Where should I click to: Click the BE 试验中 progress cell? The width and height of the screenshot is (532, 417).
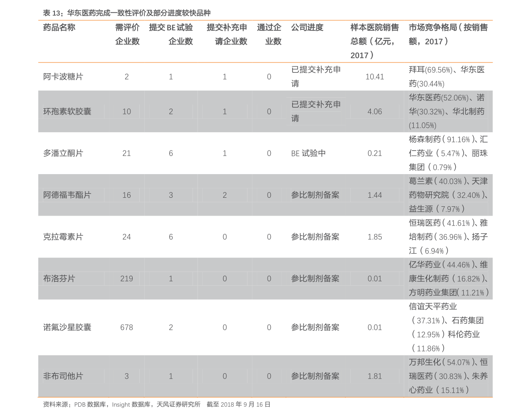point(308,153)
